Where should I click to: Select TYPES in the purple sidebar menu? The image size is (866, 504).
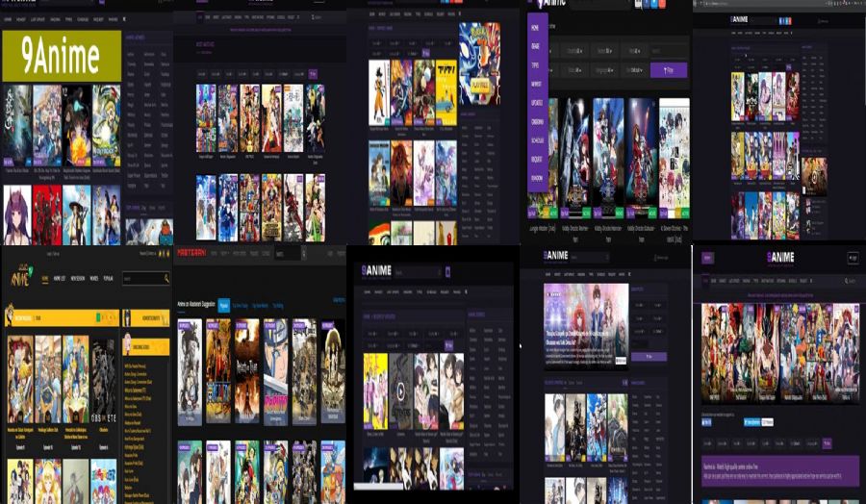click(x=535, y=65)
